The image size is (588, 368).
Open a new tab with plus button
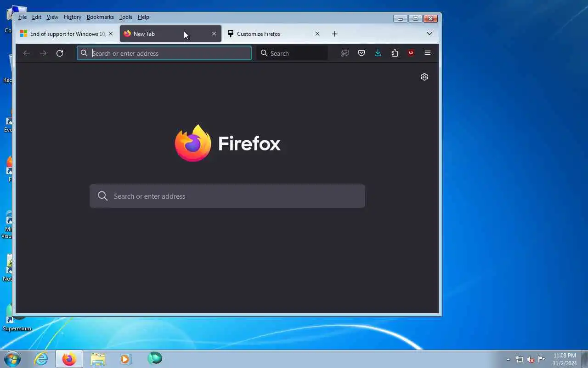[x=335, y=34]
